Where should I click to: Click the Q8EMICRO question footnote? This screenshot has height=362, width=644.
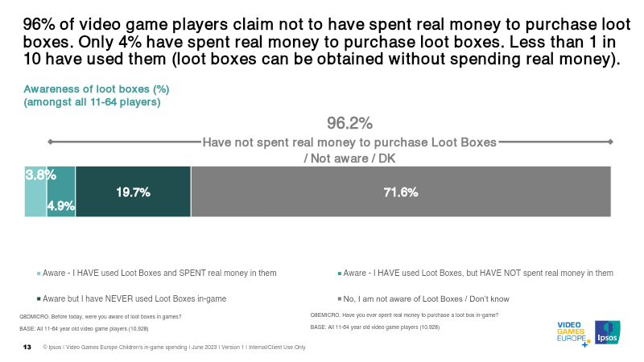click(404, 315)
